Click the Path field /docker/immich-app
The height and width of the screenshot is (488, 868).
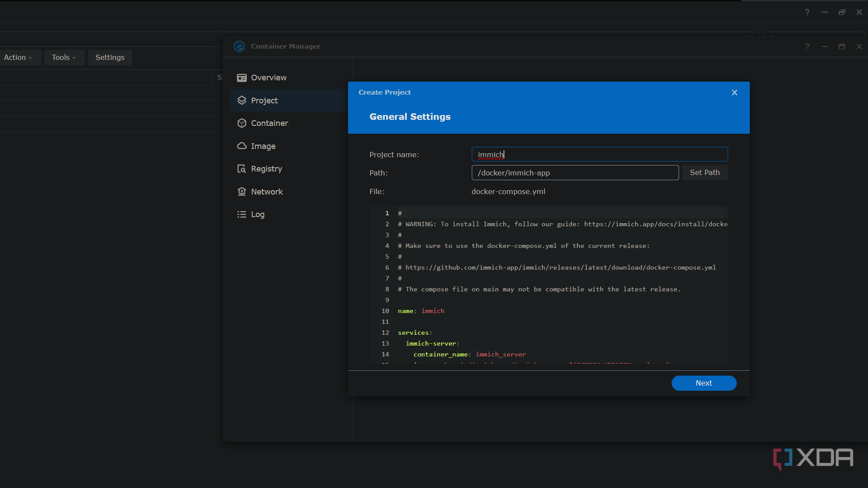point(575,173)
